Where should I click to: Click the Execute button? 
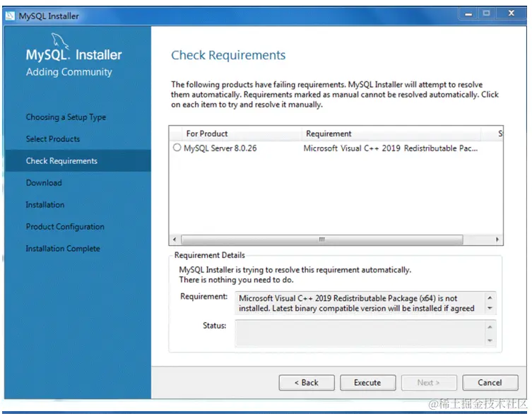[367, 383]
